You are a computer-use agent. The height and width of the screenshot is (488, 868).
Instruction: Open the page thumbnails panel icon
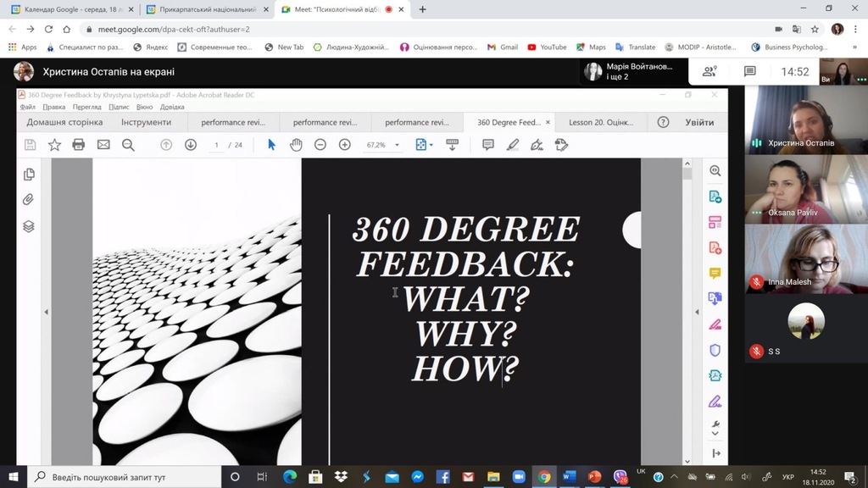point(29,175)
